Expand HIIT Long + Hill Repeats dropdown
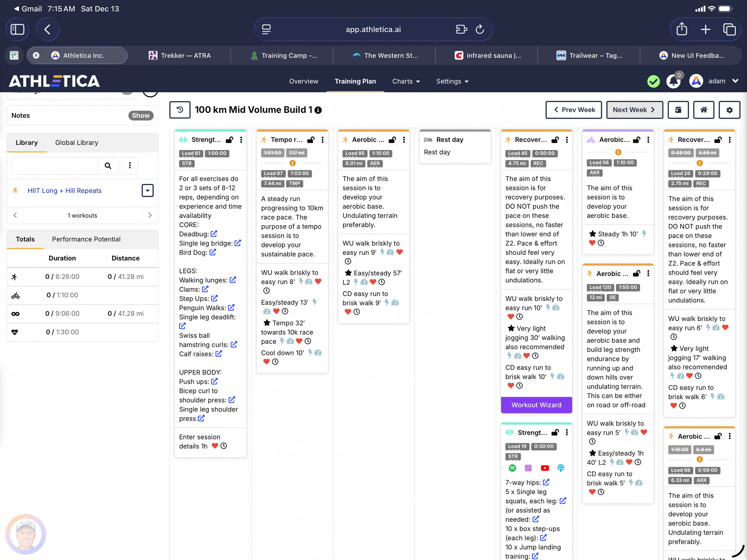 coord(147,191)
